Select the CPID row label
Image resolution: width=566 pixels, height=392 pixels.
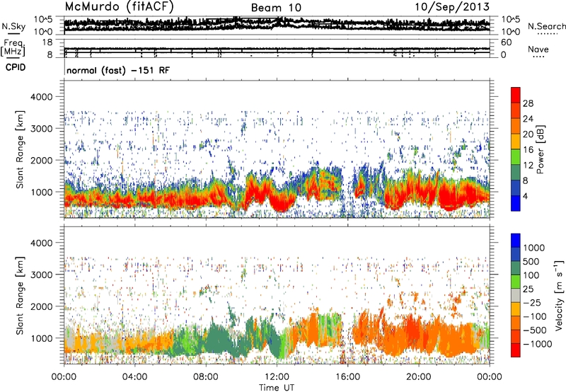point(16,67)
